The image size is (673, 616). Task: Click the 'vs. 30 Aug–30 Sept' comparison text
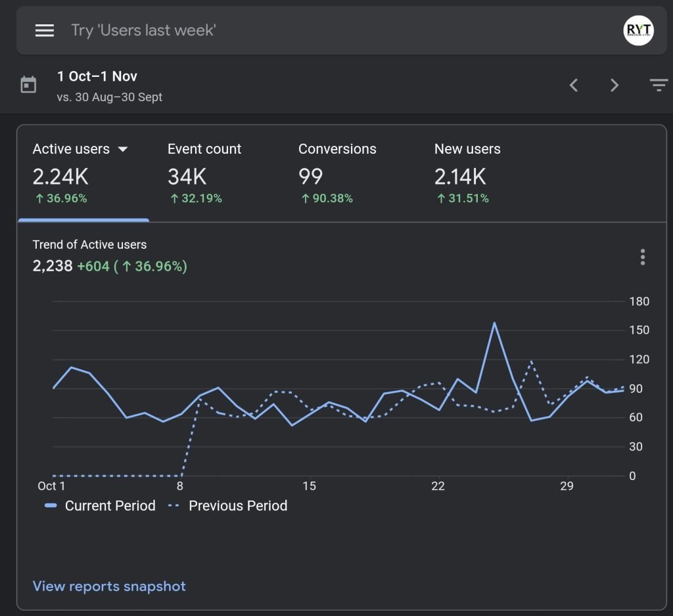tap(110, 97)
